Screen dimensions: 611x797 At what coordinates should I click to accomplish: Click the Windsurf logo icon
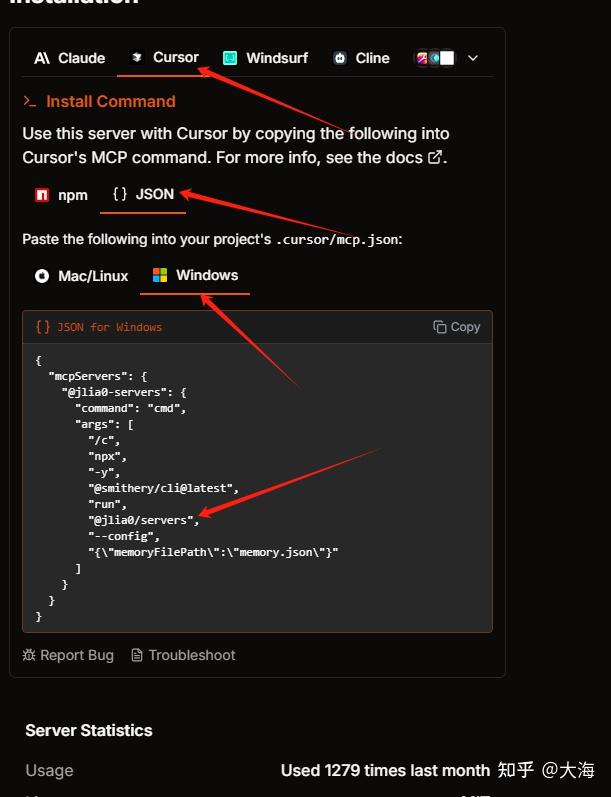click(230, 58)
